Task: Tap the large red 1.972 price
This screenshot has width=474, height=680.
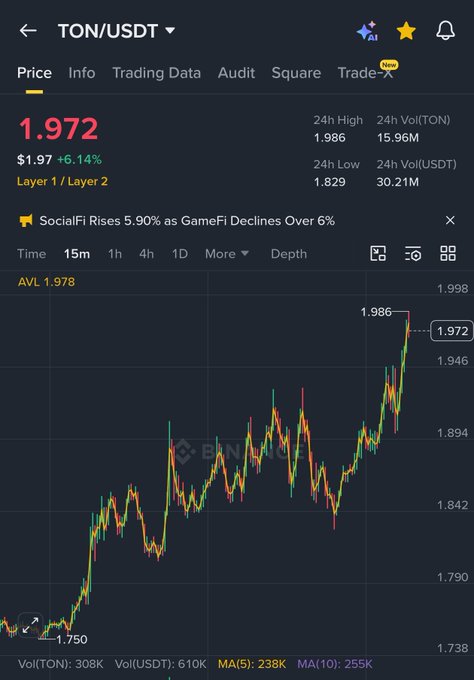Action: (x=59, y=129)
